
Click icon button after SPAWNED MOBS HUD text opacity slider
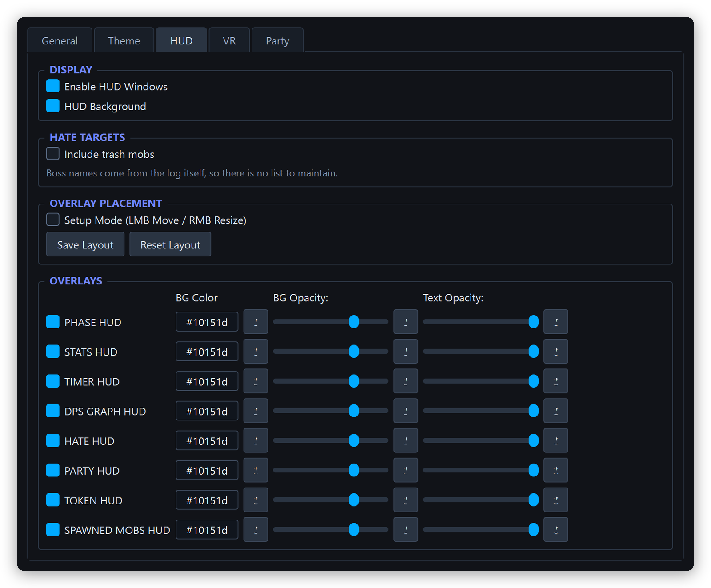coord(556,530)
